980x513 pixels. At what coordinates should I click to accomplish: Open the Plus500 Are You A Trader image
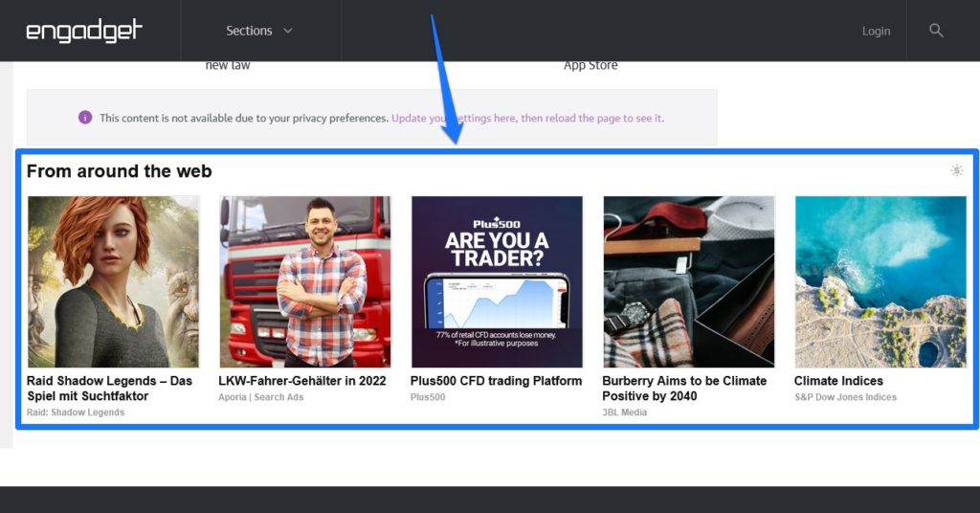pos(497,281)
